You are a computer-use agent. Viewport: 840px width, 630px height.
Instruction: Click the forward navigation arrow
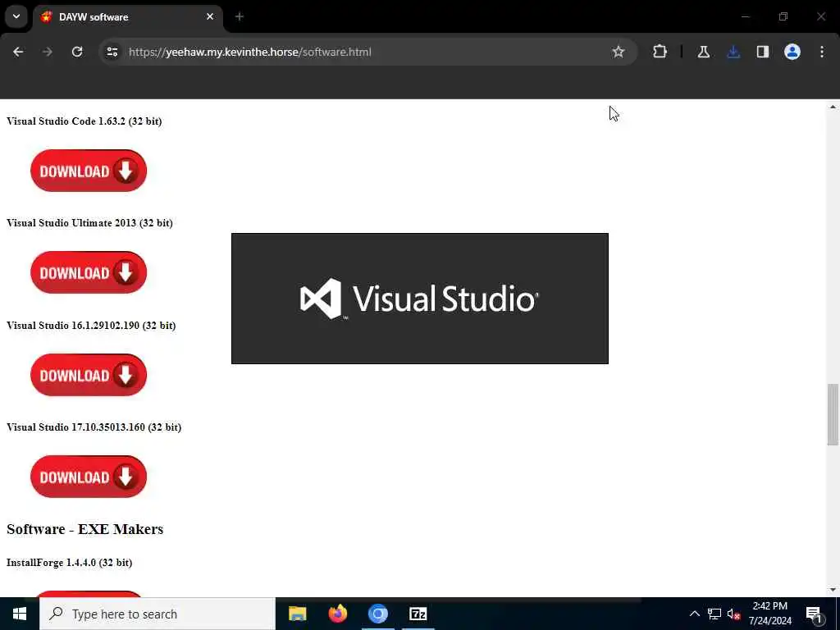(48, 52)
